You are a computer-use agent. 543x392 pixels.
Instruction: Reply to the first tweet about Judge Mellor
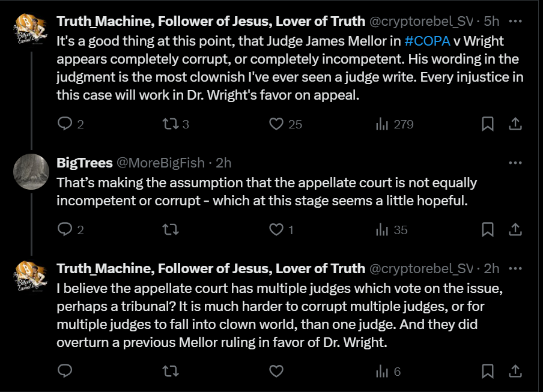(x=65, y=124)
